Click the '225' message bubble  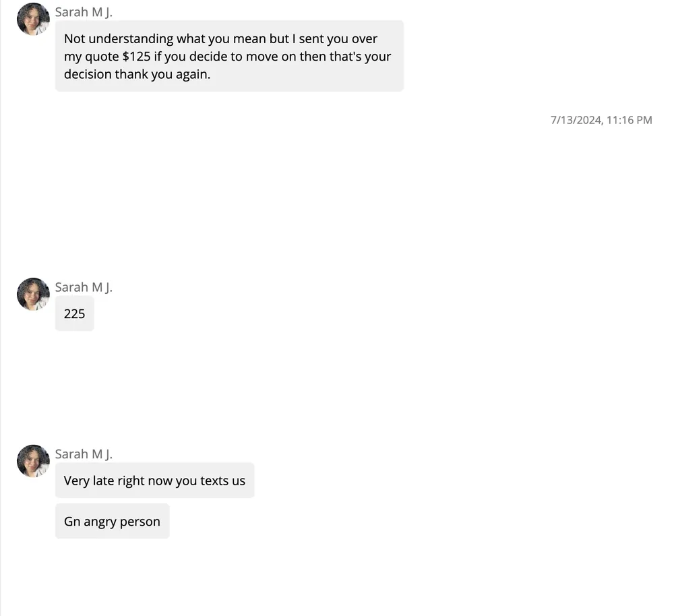point(74,313)
